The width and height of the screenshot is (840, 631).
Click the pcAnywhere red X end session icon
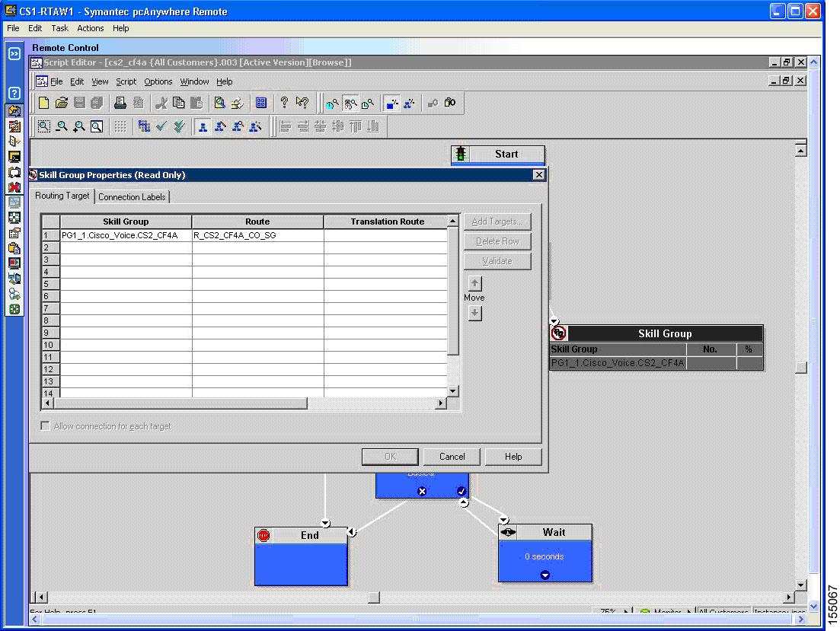point(14,187)
